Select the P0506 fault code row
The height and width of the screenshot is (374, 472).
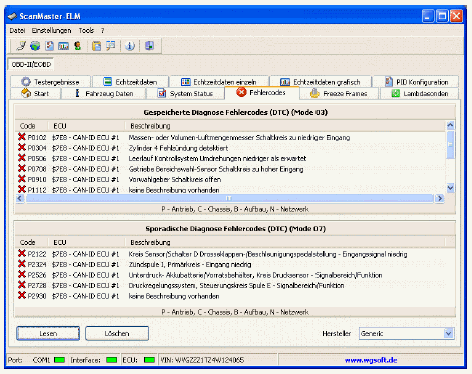click(x=230, y=158)
